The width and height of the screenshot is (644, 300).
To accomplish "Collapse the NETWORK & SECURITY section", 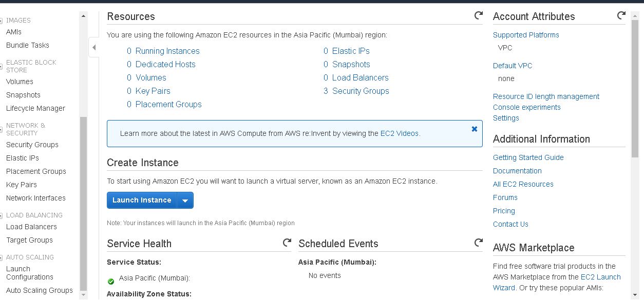I will pos(2,126).
